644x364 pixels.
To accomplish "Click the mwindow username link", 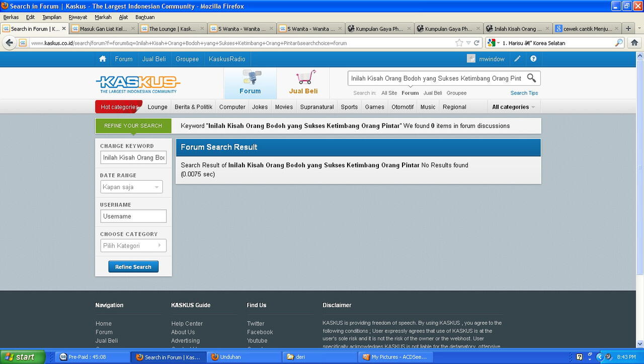I will click(492, 59).
